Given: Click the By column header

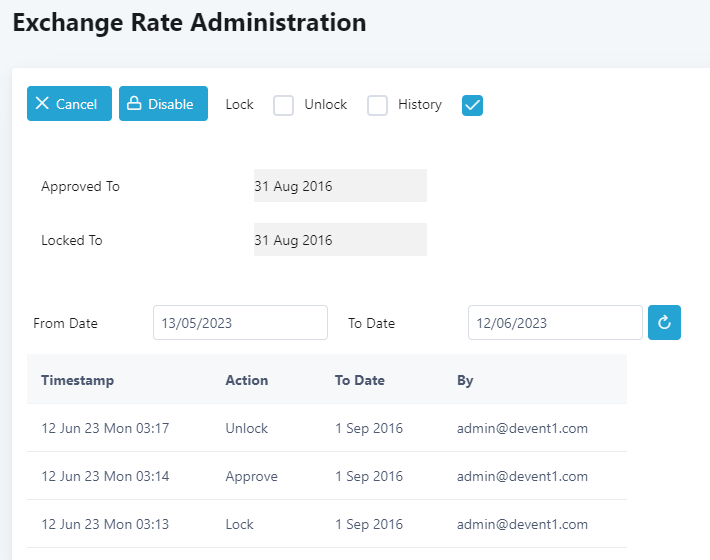Looking at the screenshot, I should click(x=465, y=380).
